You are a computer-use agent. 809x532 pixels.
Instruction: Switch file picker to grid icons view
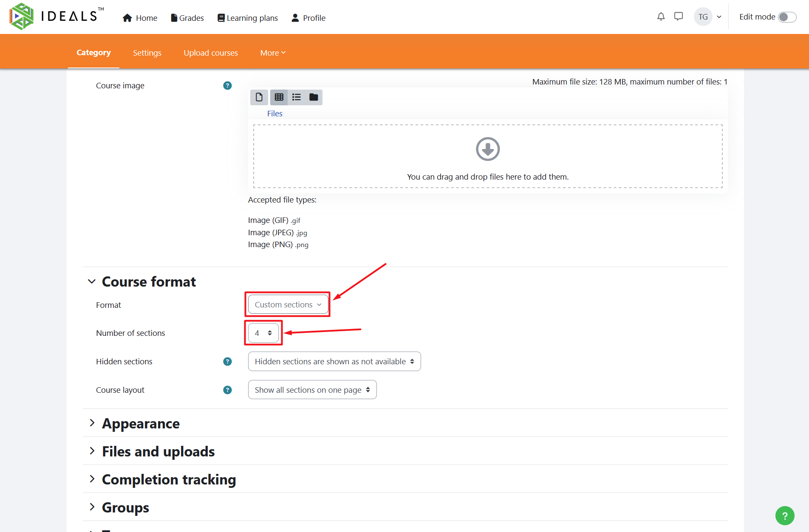click(x=279, y=97)
